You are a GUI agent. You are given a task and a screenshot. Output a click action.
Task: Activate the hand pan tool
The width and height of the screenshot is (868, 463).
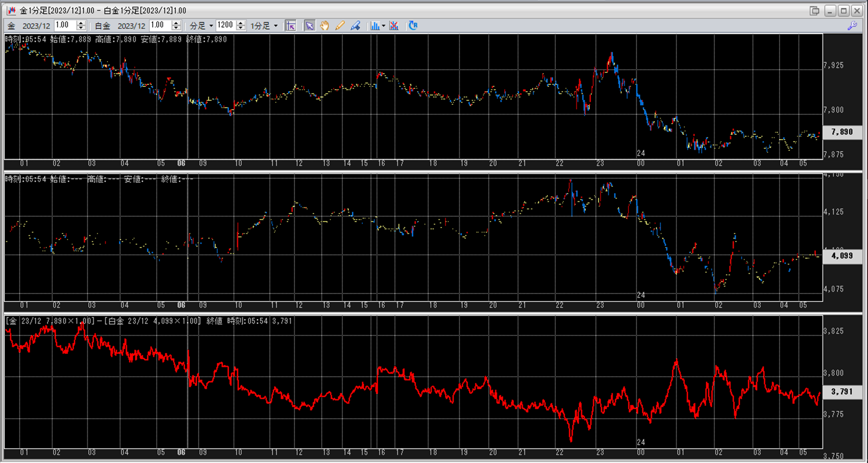(325, 26)
